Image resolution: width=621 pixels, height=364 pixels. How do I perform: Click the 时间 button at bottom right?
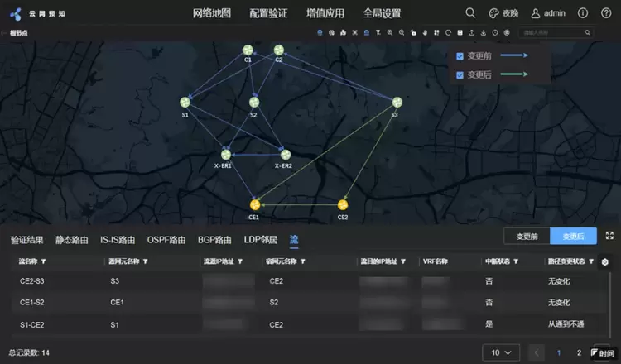(603, 352)
